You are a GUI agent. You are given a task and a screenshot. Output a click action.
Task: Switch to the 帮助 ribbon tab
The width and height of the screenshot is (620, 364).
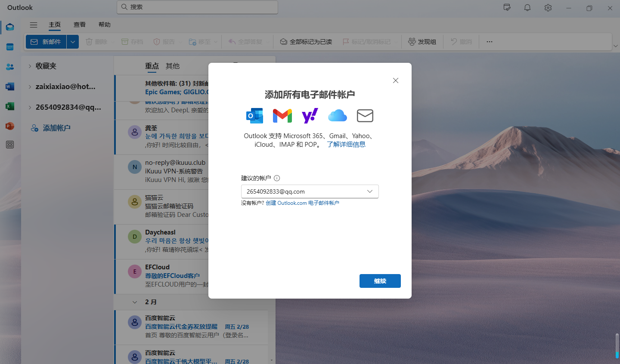coord(105,25)
